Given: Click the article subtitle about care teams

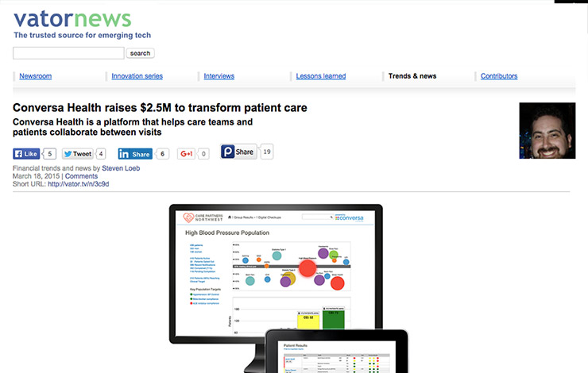Looking at the screenshot, I should (133, 127).
